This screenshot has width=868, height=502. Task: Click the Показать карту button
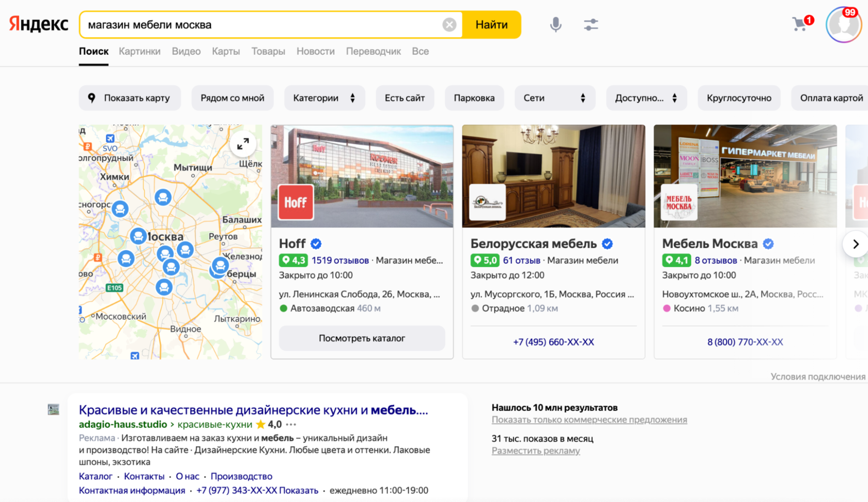[130, 98]
